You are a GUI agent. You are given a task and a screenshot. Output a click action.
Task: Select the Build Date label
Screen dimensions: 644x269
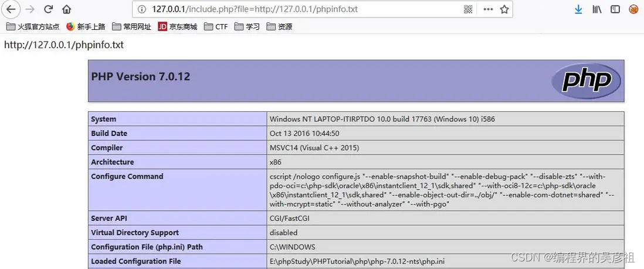pyautogui.click(x=109, y=134)
